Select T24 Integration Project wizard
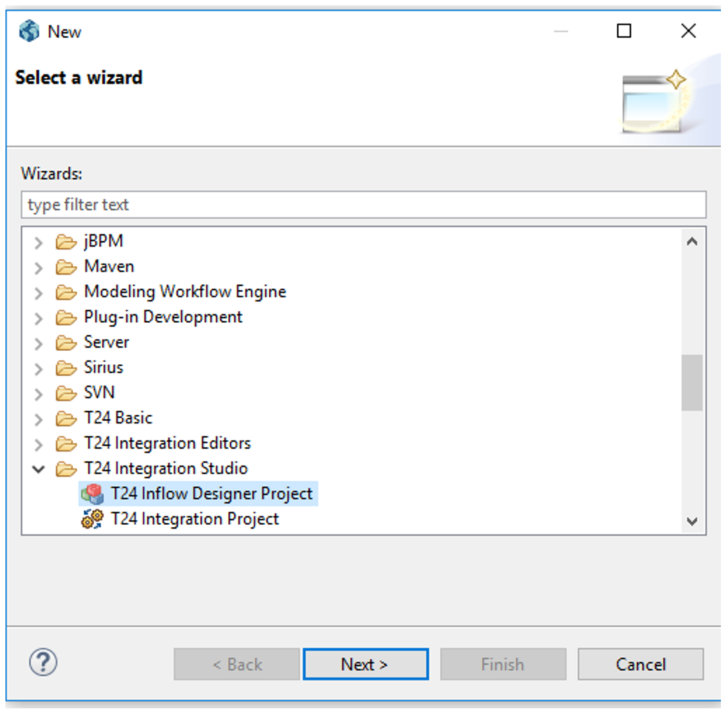 point(194,519)
